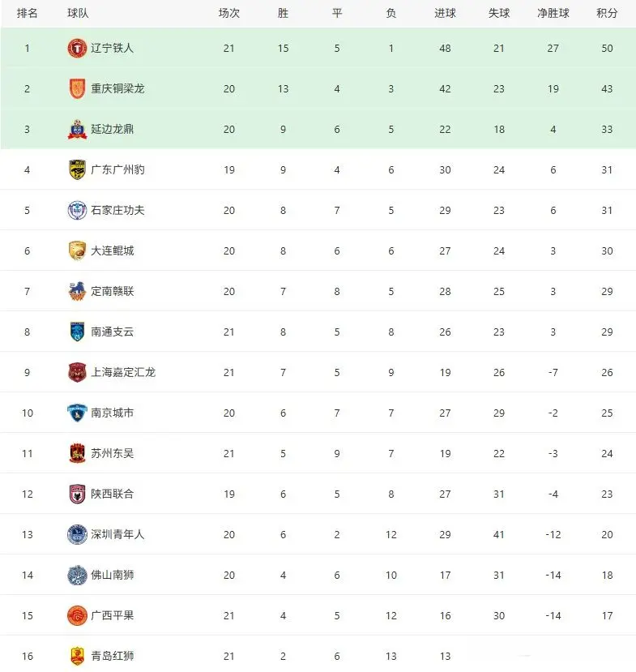Viewport: 636px width, 672px height.
Task: Open the 佛山南狮 team name link
Action: click(112, 576)
